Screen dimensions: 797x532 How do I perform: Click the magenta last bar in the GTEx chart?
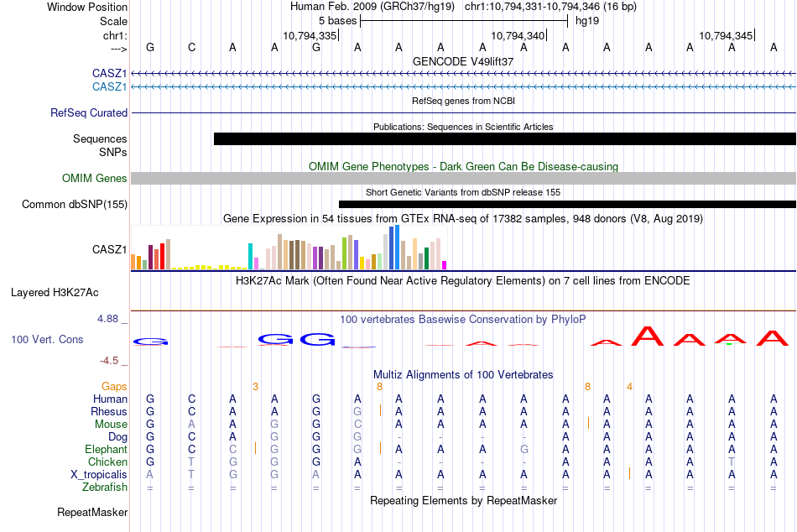click(445, 265)
